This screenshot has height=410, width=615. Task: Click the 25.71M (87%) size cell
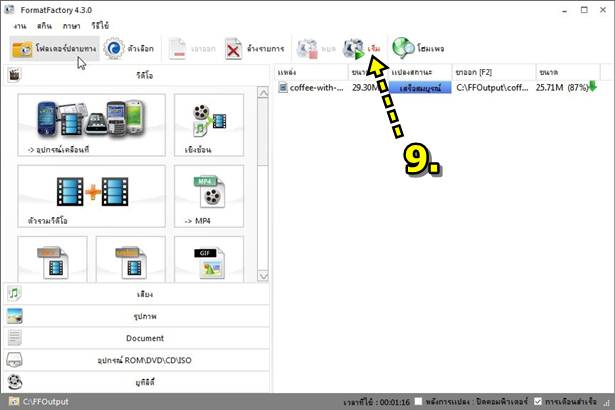[562, 87]
